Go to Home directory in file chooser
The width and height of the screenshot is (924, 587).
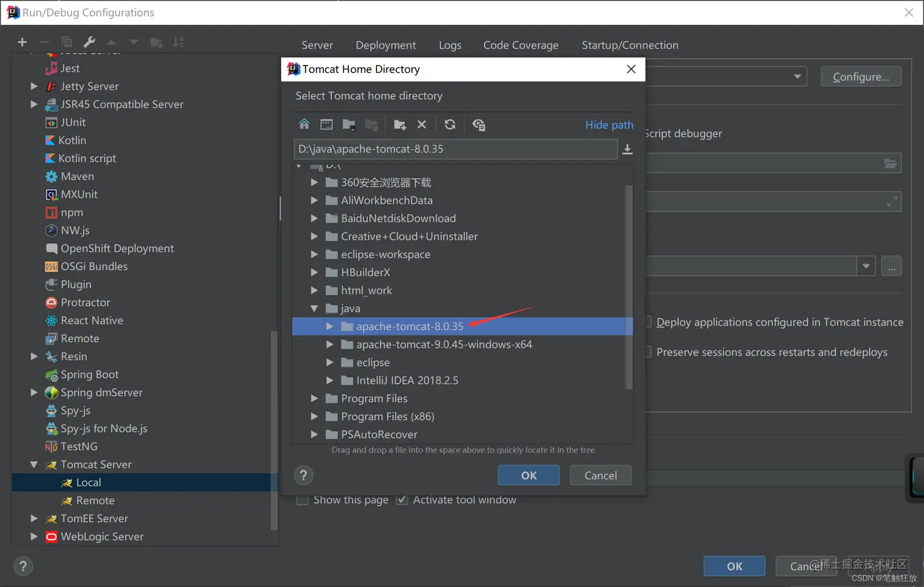point(304,125)
